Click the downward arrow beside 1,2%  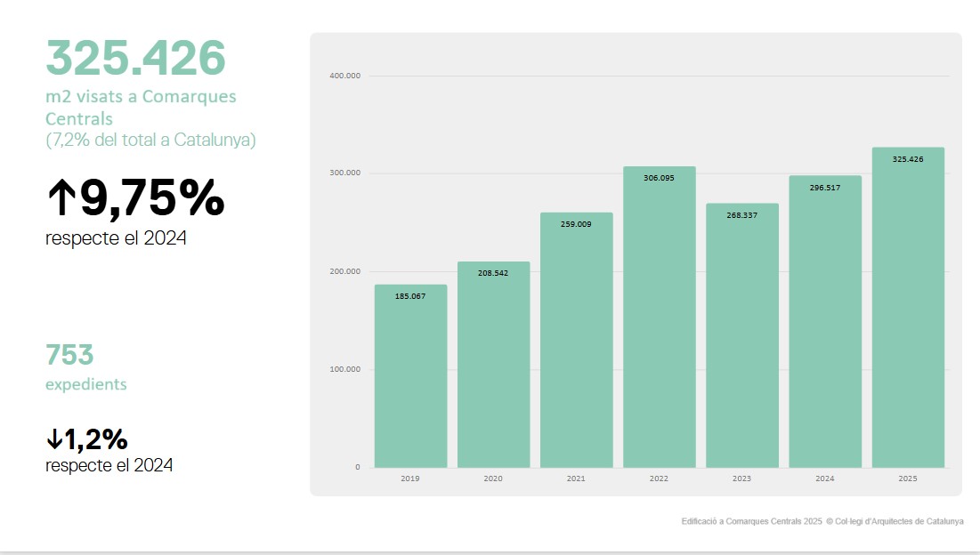53,439
